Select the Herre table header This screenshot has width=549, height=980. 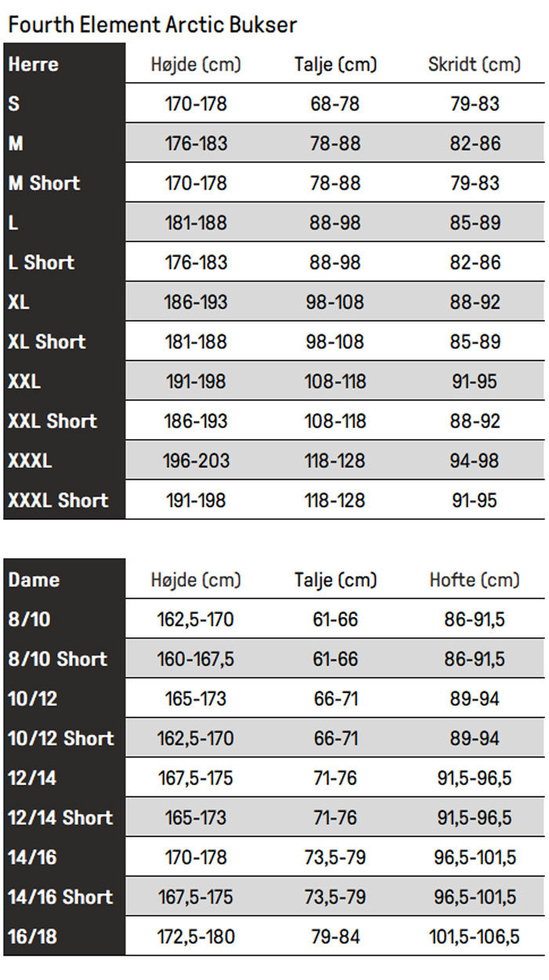click(34, 64)
